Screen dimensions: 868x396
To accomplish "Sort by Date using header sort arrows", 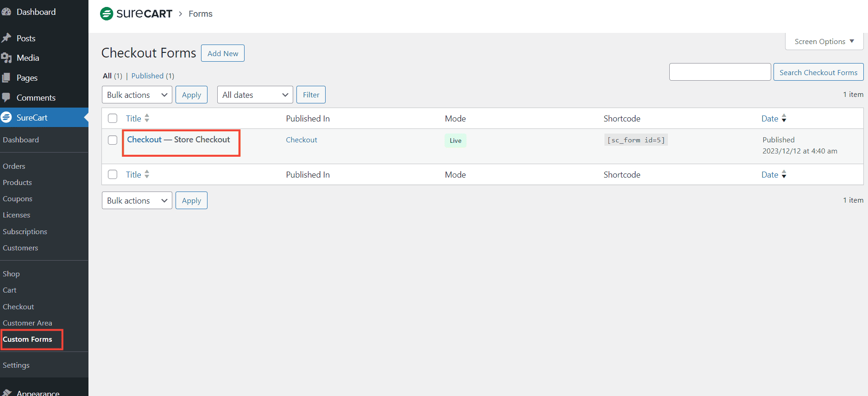I will click(x=784, y=119).
